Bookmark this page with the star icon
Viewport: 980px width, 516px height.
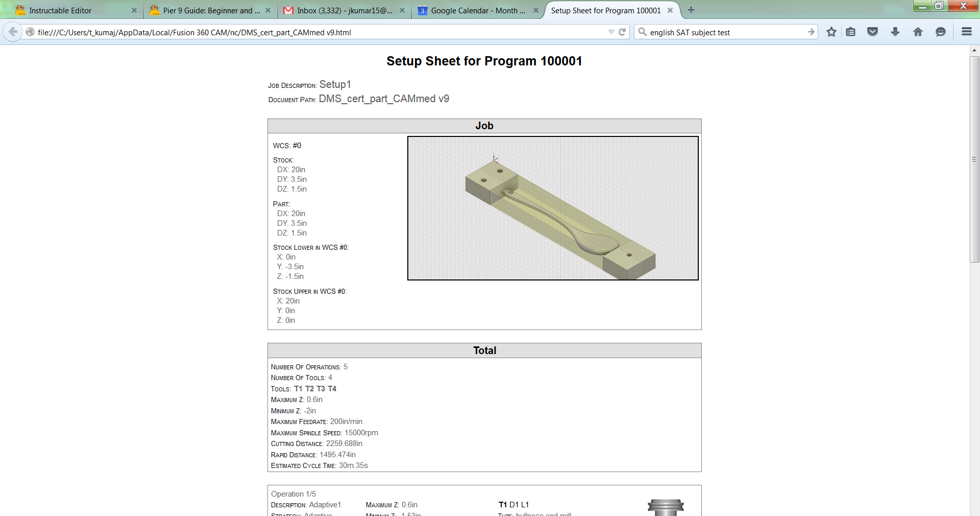[x=831, y=32]
